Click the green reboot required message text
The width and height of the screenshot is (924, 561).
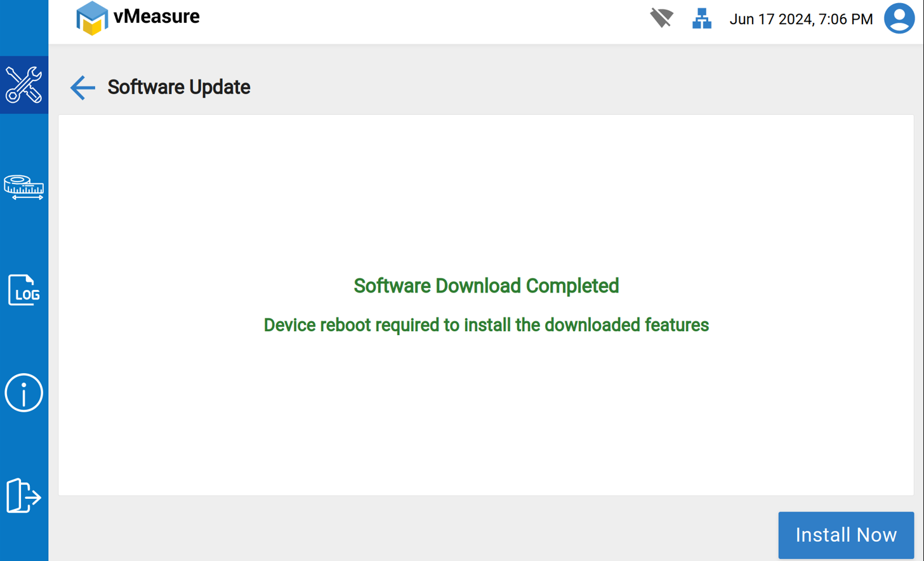pyautogui.click(x=485, y=325)
